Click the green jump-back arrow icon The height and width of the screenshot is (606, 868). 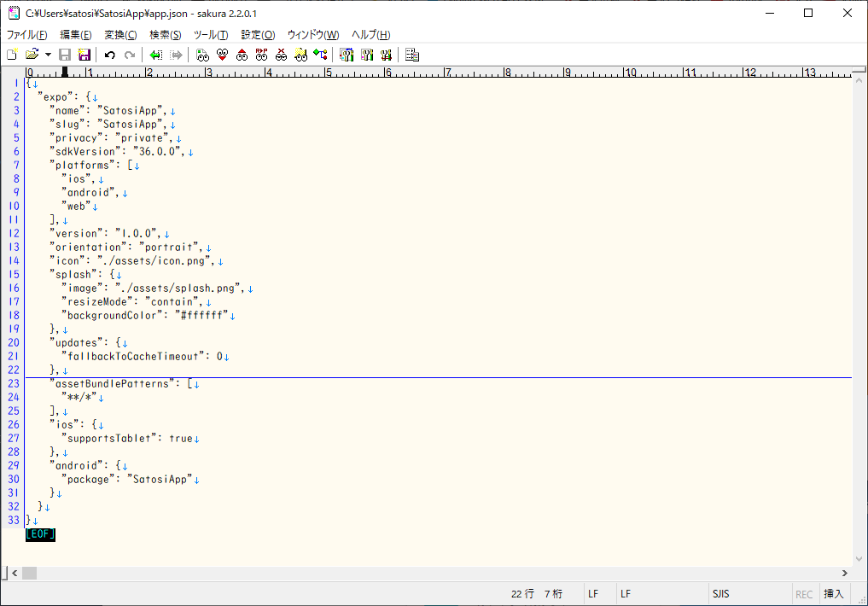pyautogui.click(x=156, y=55)
